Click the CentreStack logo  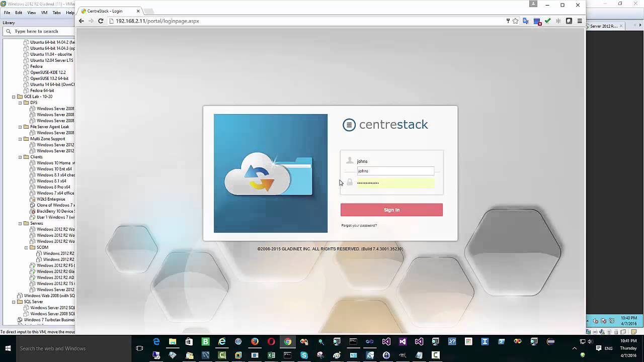pos(385,125)
